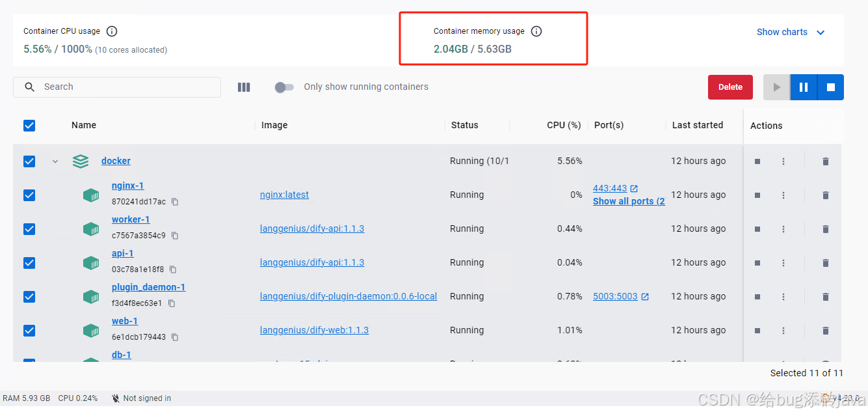Open the plugin_daemon-1 container link
Viewport: 868px width, 414px height.
tap(148, 287)
